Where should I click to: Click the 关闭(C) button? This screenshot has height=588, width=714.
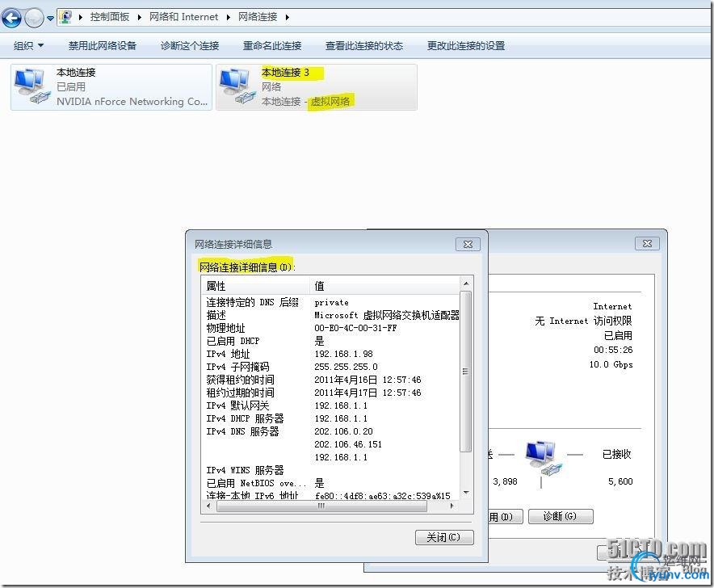click(x=444, y=537)
